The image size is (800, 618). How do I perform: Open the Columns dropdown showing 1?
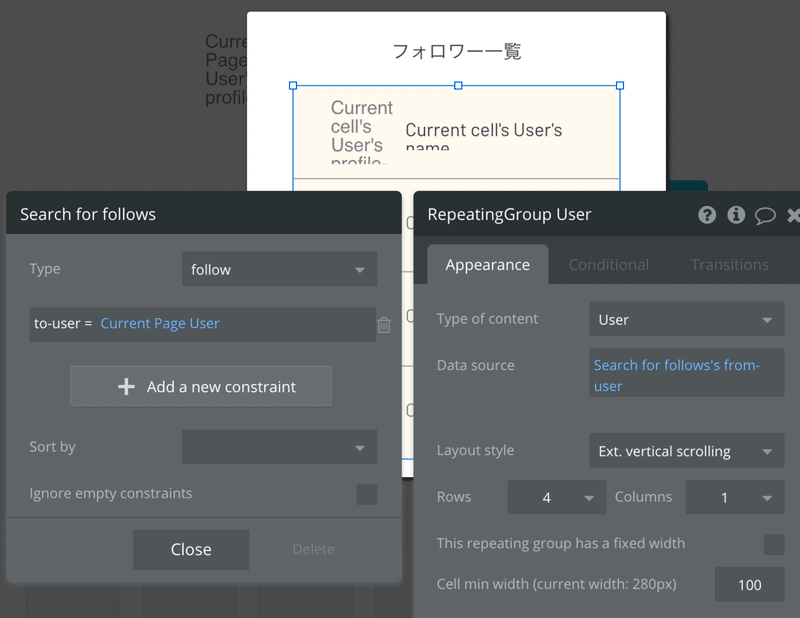pyautogui.click(x=735, y=497)
